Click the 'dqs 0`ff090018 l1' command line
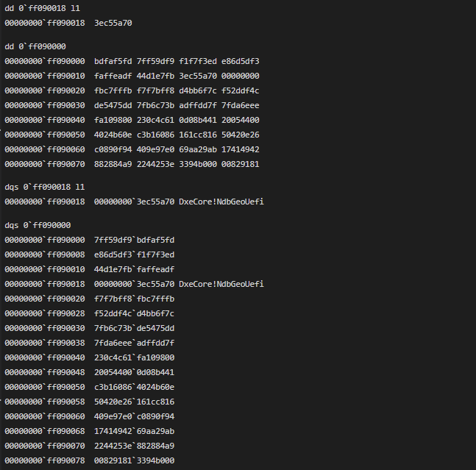The height and width of the screenshot is (470, 476). [45, 188]
